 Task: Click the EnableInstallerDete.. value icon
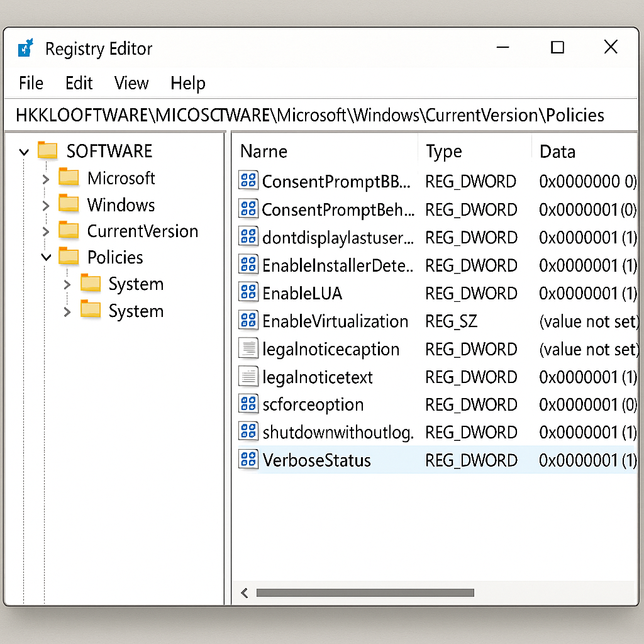click(248, 265)
